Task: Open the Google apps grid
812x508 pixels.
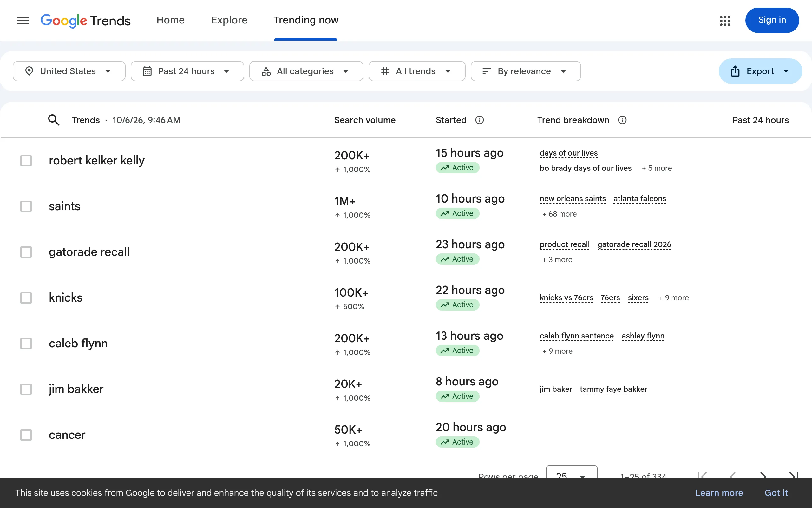Action: [725, 21]
